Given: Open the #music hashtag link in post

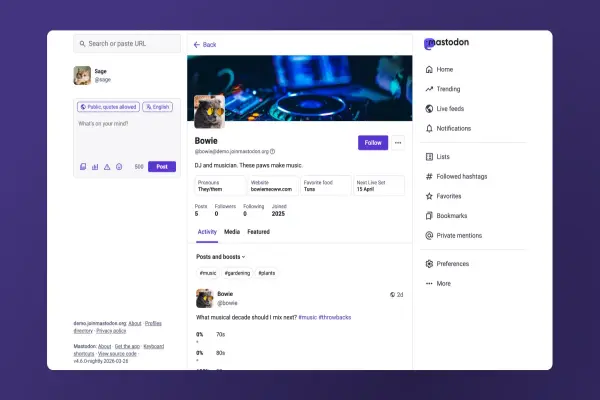Looking at the screenshot, I should (x=308, y=317).
